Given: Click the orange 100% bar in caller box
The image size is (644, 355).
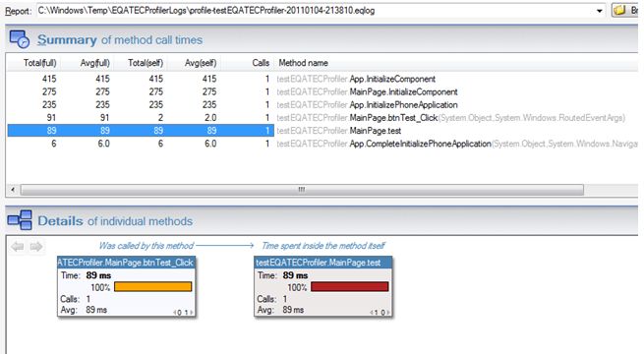Looking at the screenshot, I should (152, 287).
